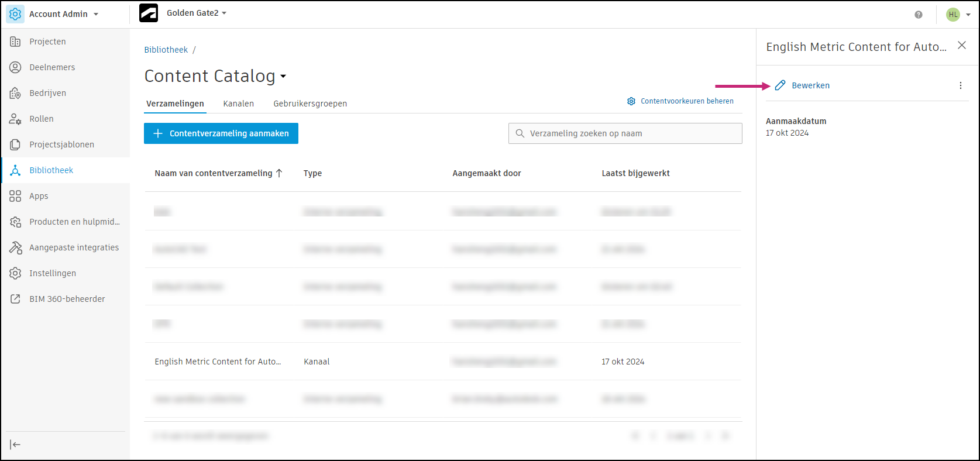
Task: Expand the Content Catalog title dropdown
Action: 283,77
